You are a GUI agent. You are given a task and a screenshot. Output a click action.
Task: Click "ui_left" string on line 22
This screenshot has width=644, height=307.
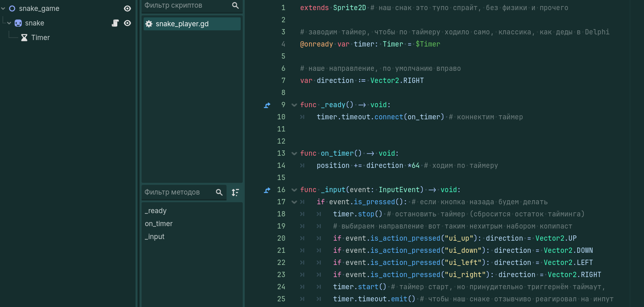[463, 263]
